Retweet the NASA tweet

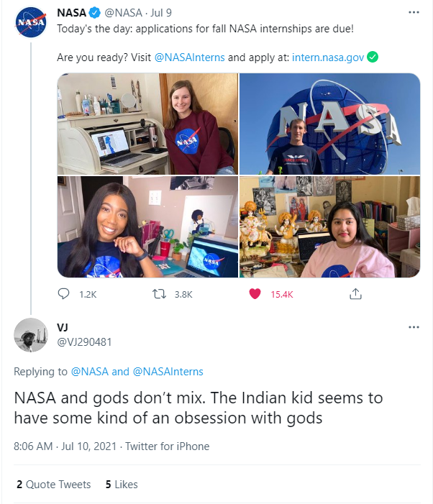(x=159, y=294)
